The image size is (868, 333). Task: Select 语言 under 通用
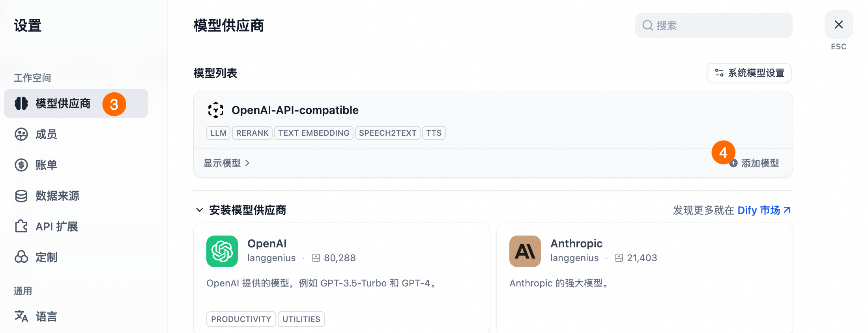click(76, 316)
